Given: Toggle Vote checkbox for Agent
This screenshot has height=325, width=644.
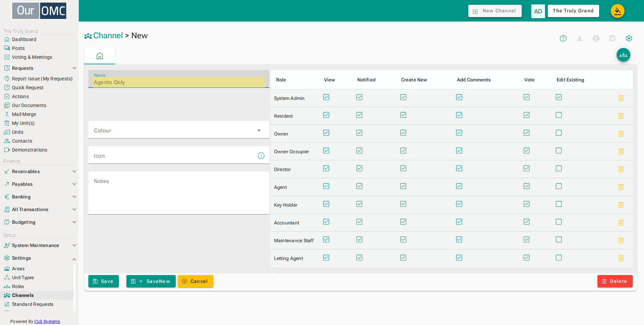Looking at the screenshot, I should point(527,186).
